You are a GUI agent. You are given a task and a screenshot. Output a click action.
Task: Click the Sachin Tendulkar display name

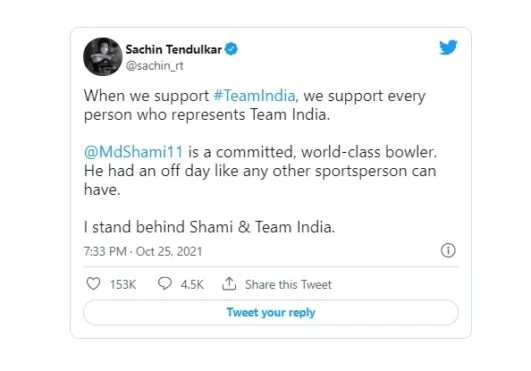(x=173, y=49)
